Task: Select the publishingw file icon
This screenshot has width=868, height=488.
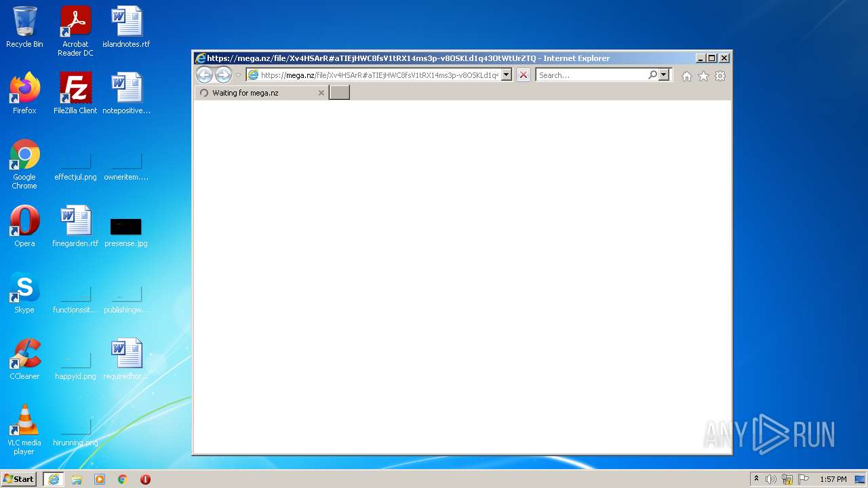Action: (x=126, y=300)
